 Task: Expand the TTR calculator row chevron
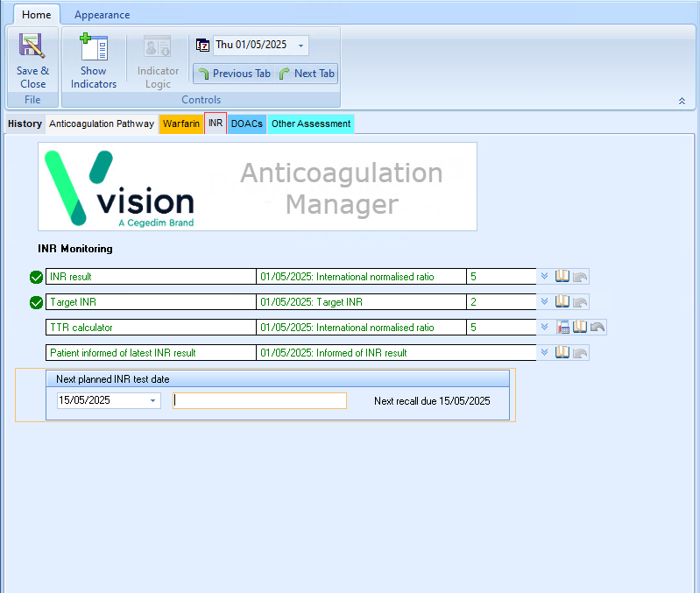544,327
